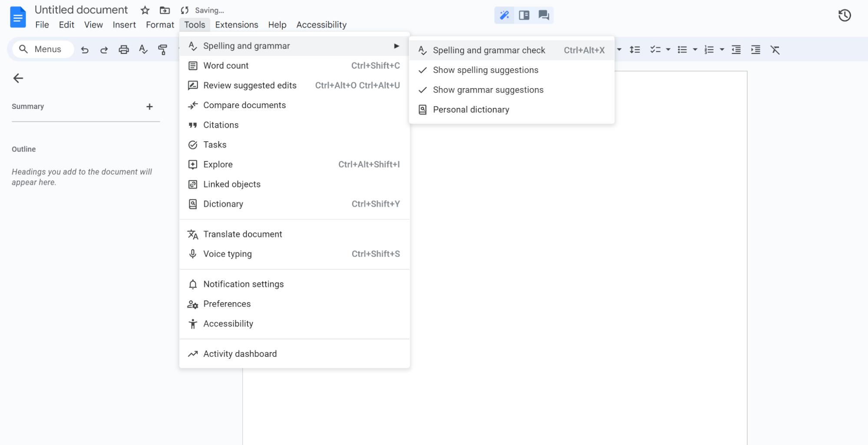Viewport: 868px width, 445px height.
Task: Increase the indent
Action: click(756, 49)
